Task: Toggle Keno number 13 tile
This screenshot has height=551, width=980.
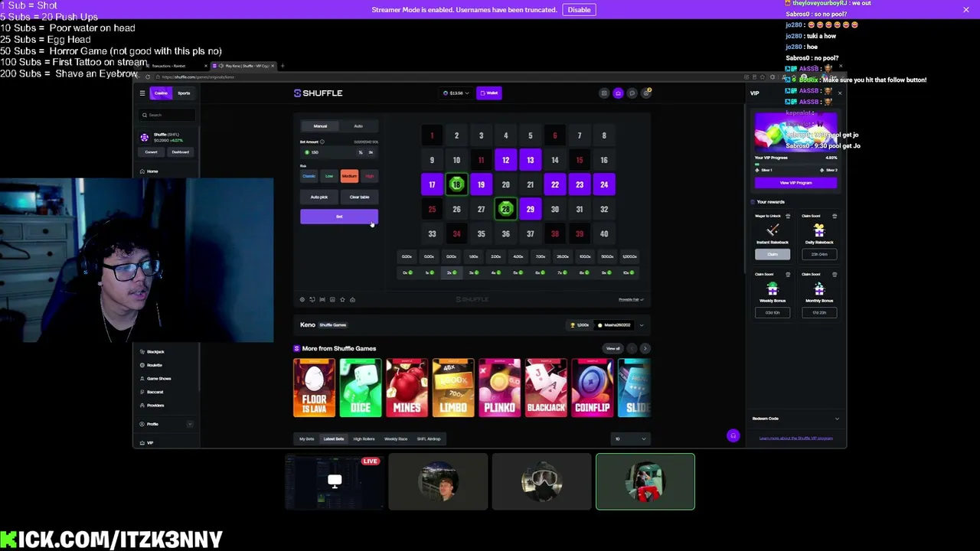Action: [530, 160]
